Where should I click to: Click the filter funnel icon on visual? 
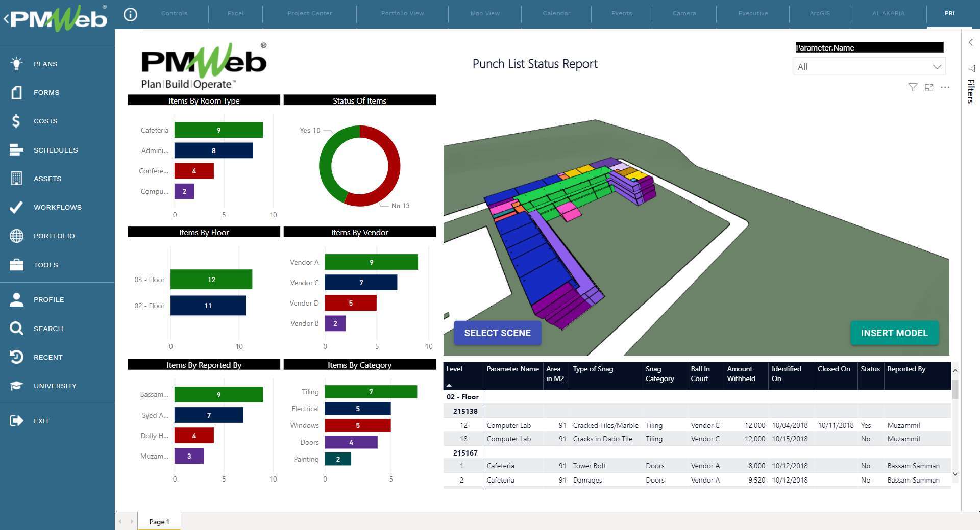(913, 88)
